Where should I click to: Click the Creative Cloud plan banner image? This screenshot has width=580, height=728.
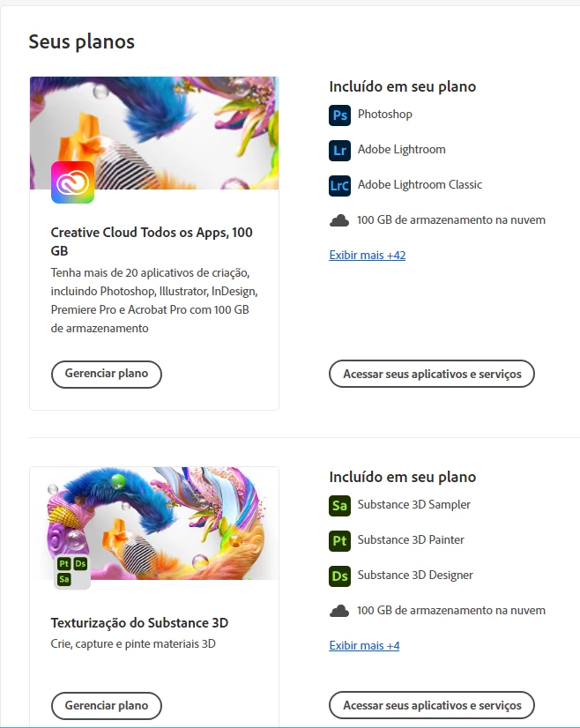point(154,133)
